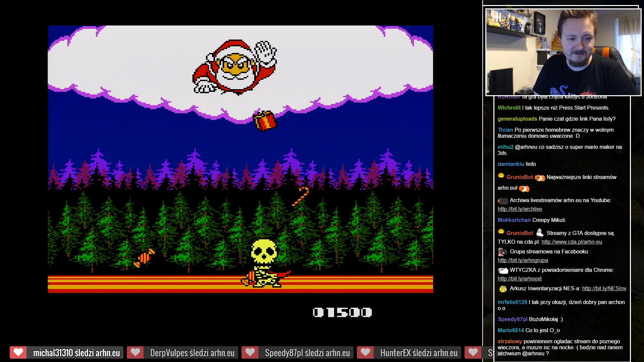Click the 01500 score counter

tap(342, 312)
